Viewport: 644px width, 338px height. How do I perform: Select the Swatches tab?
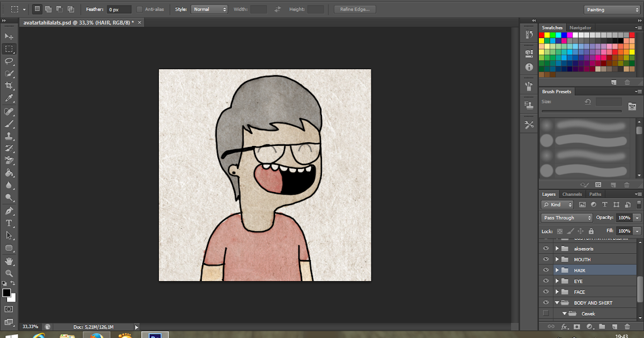(x=552, y=27)
